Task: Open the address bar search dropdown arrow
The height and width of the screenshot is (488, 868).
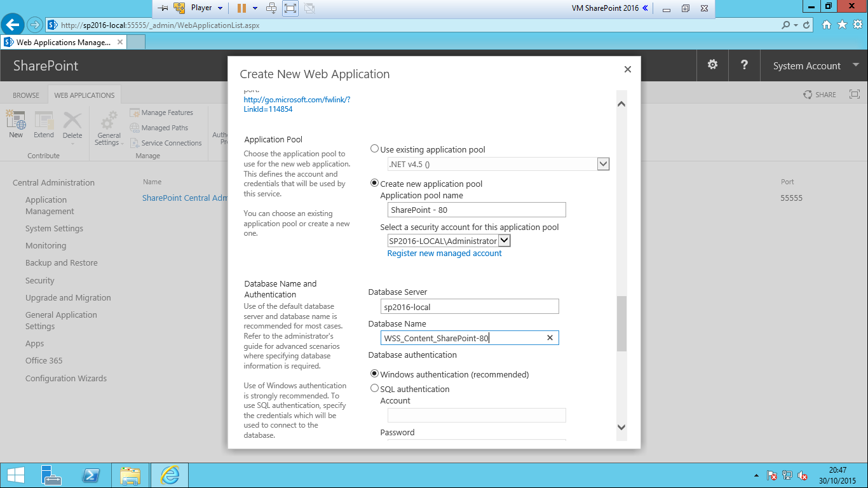Action: pyautogui.click(x=796, y=25)
